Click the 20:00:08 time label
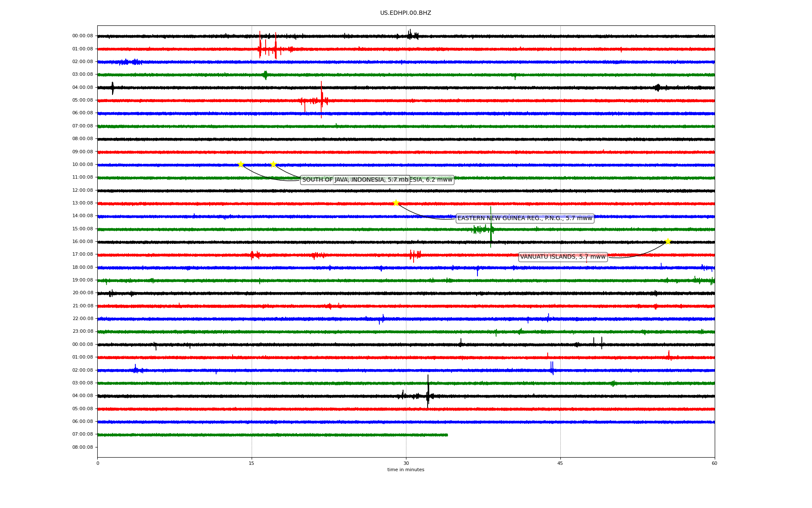 pyautogui.click(x=82, y=293)
